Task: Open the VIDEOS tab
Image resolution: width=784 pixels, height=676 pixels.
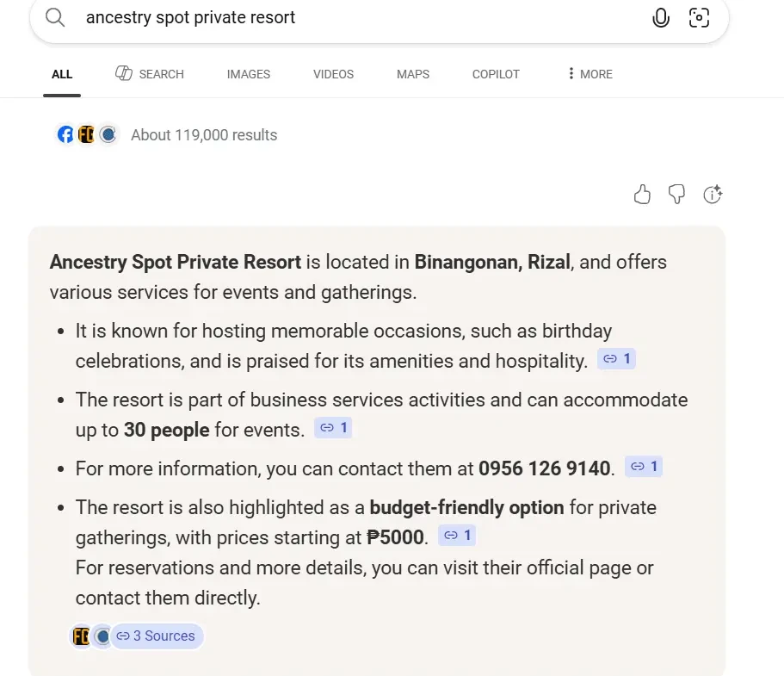Action: [x=333, y=74]
